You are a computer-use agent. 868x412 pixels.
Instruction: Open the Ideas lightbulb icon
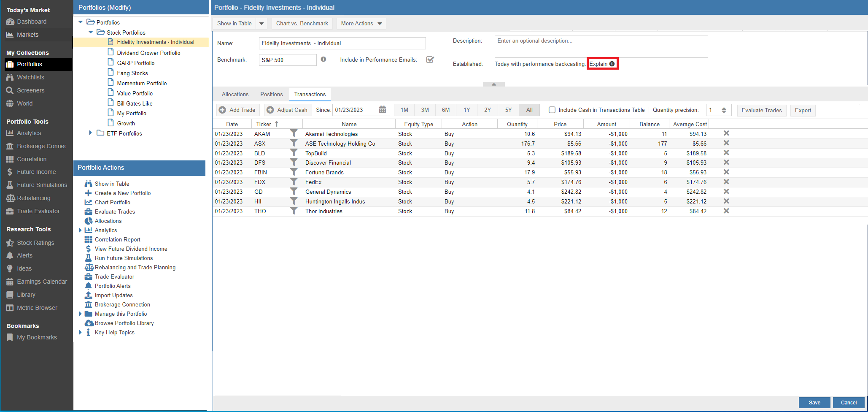tap(10, 268)
